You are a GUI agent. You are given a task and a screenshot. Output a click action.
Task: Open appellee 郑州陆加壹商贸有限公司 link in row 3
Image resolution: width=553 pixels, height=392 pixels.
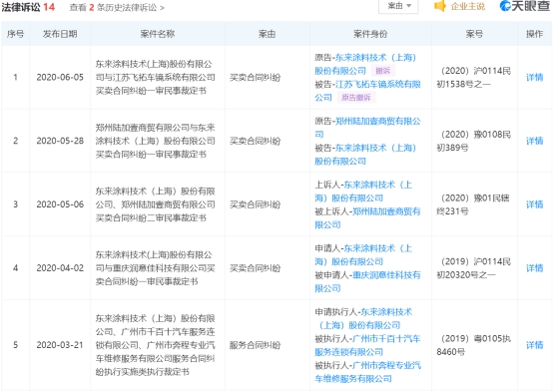coord(367,218)
